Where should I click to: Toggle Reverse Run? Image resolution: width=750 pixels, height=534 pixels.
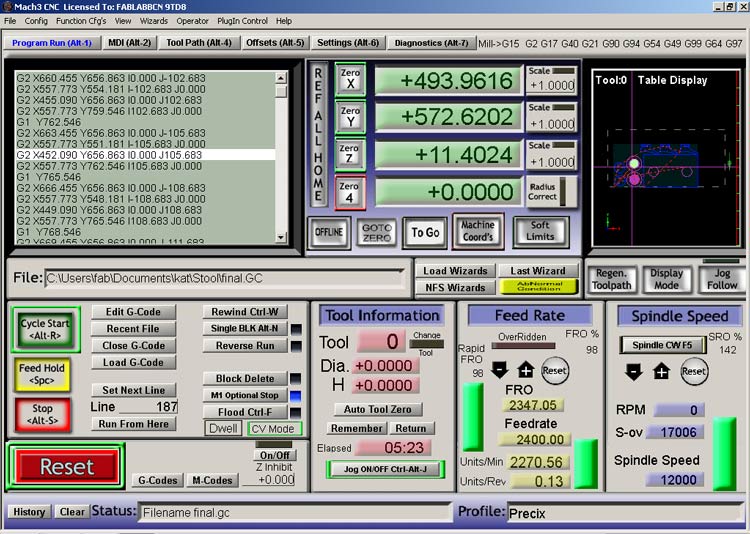pos(245,345)
